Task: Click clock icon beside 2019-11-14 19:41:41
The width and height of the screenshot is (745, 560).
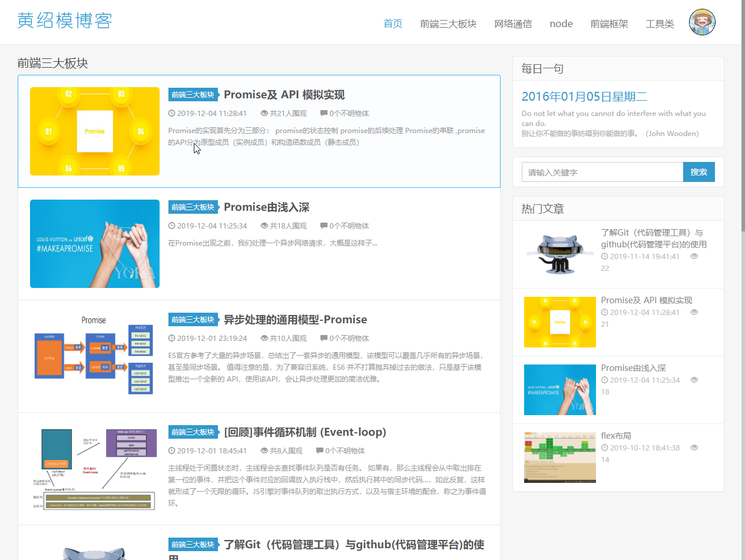Action: (604, 256)
